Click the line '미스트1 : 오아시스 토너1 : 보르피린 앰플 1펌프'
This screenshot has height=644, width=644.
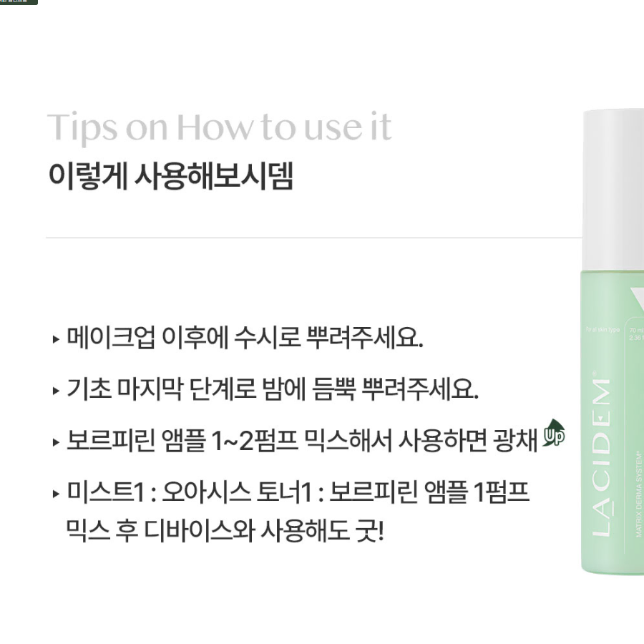click(298, 492)
